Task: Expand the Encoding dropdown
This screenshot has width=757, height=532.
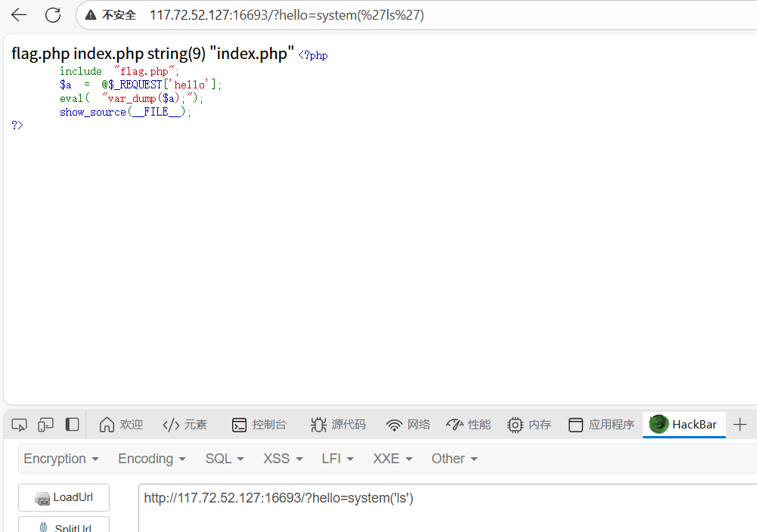Action: pos(152,459)
